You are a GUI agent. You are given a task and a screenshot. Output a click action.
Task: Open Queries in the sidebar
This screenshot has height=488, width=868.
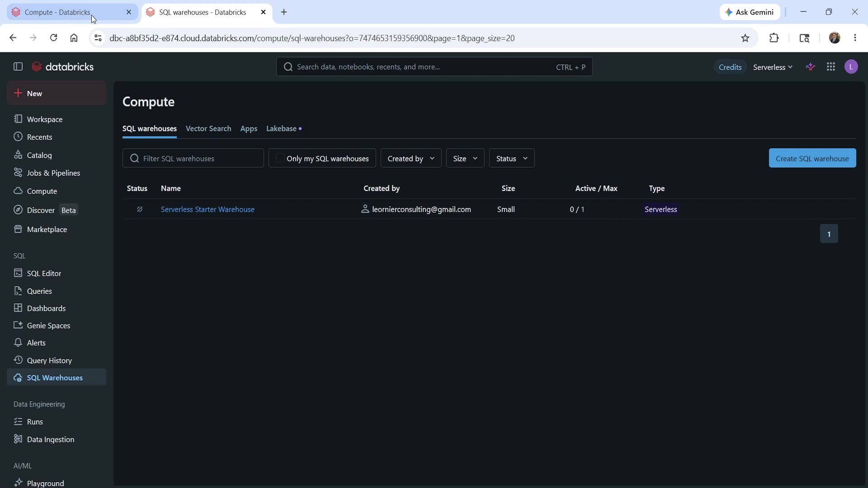(x=57, y=291)
